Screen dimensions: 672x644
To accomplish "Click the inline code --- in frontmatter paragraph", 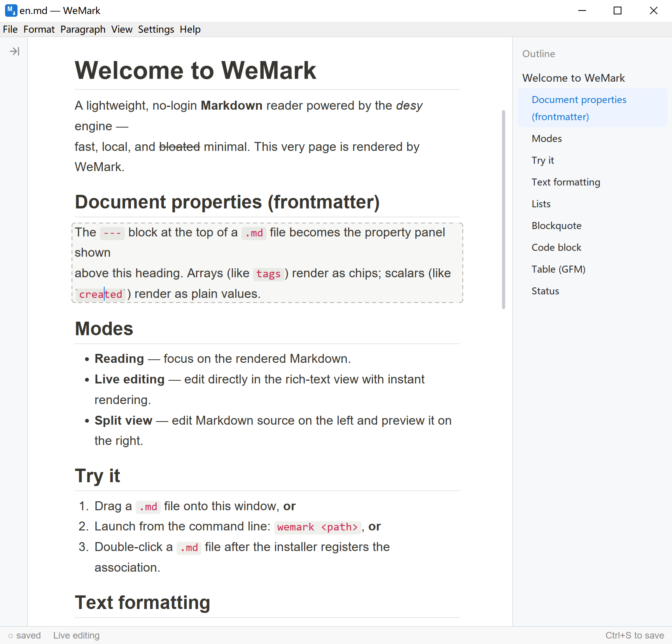I will (112, 233).
